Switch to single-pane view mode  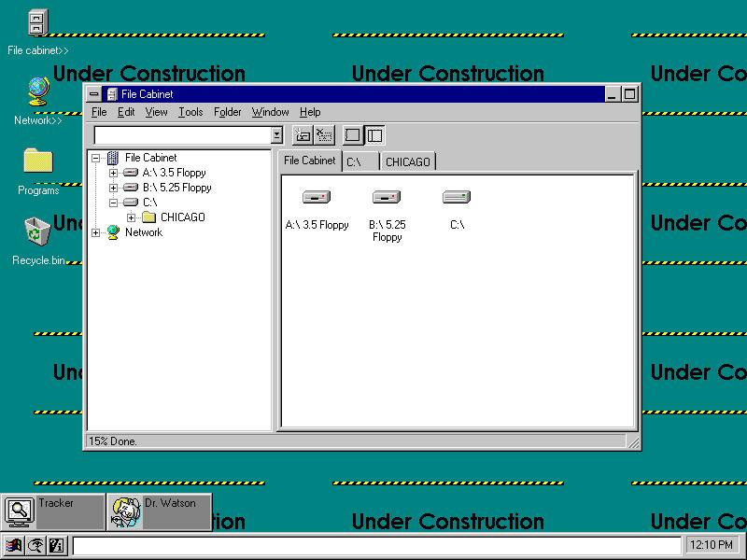click(x=352, y=134)
